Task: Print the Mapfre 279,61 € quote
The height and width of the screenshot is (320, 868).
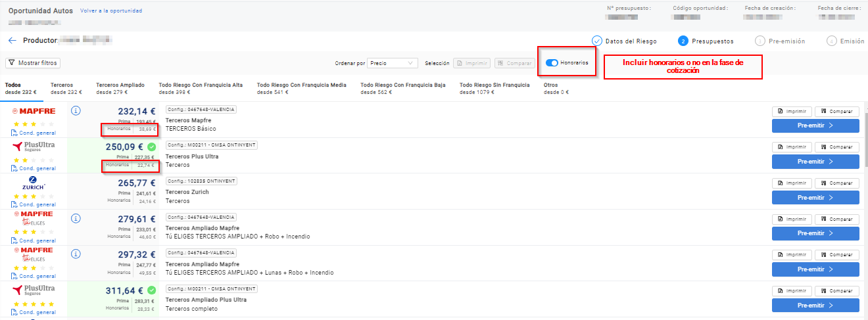Action: pos(792,219)
